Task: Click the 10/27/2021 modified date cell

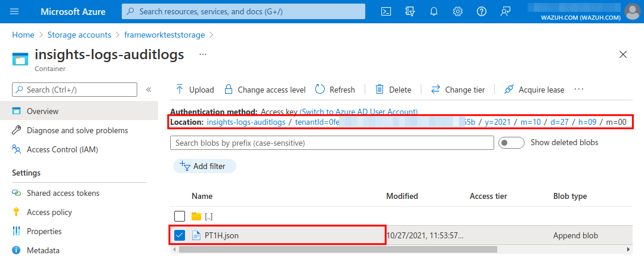Action: 425,235
